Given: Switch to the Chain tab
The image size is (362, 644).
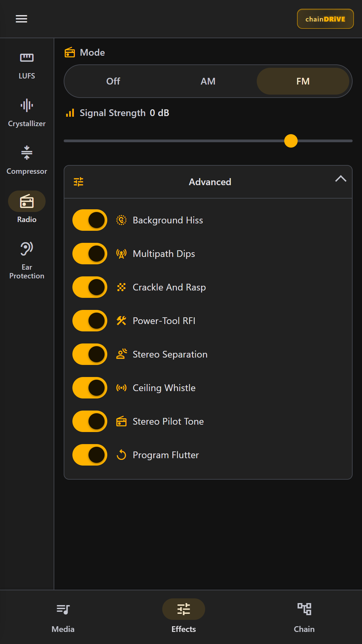Looking at the screenshot, I should coord(304,617).
